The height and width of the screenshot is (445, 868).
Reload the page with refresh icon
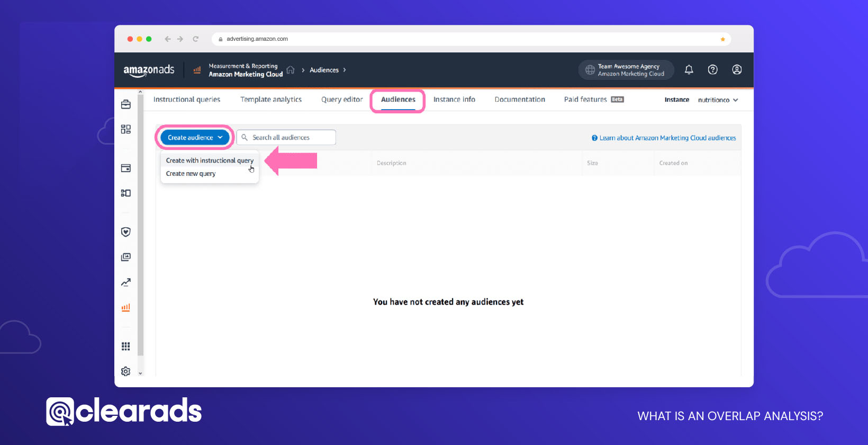click(195, 39)
